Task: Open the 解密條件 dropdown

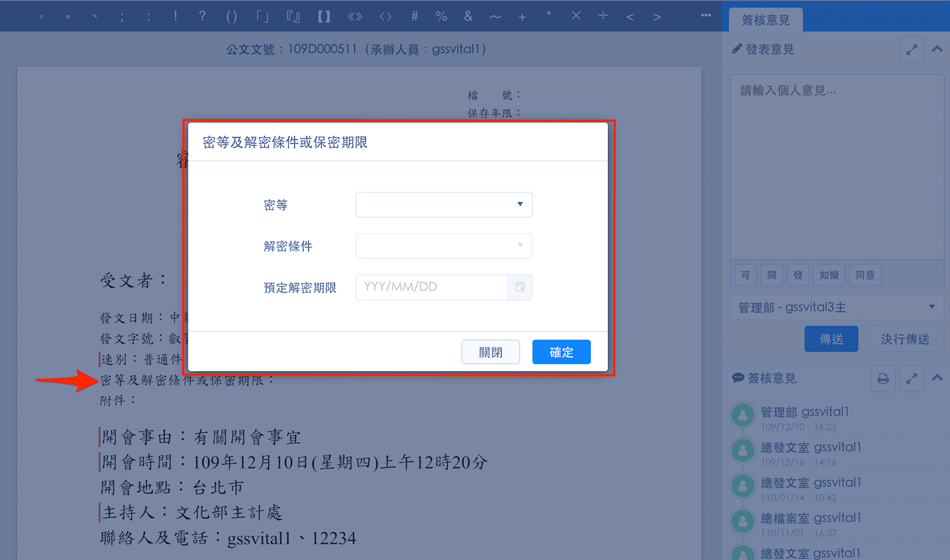Action: point(444,246)
